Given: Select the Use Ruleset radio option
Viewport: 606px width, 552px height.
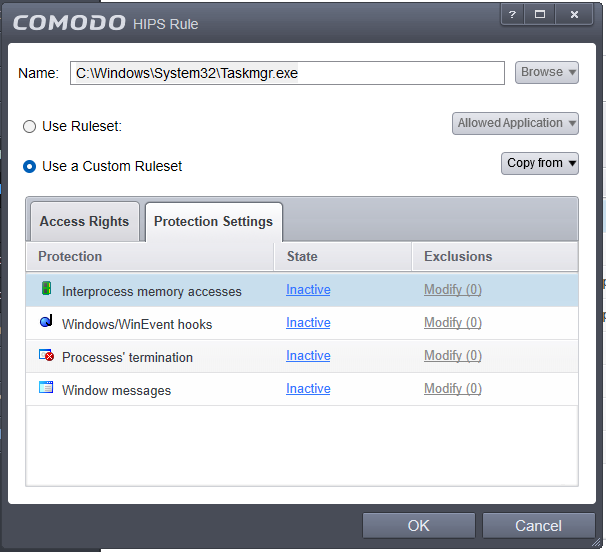Looking at the screenshot, I should click(x=30, y=127).
